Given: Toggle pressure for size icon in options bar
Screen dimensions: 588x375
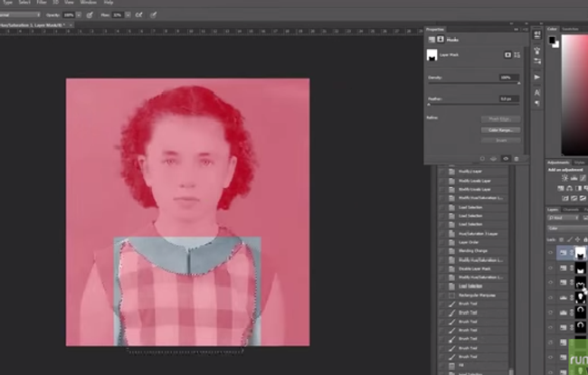Looking at the screenshot, I should [153, 15].
